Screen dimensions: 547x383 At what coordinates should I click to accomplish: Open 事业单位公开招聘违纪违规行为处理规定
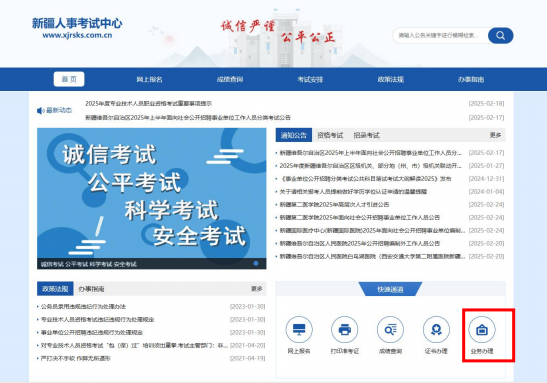click(x=92, y=332)
